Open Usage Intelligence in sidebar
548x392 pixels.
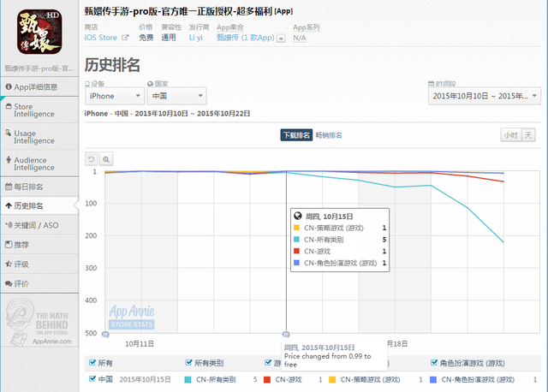point(39,137)
